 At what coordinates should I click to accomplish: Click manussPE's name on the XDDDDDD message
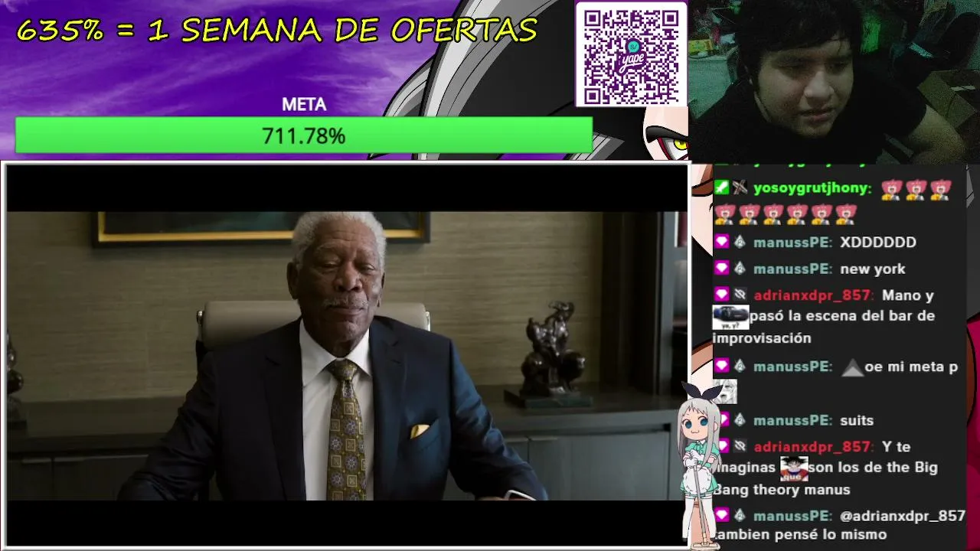point(792,243)
